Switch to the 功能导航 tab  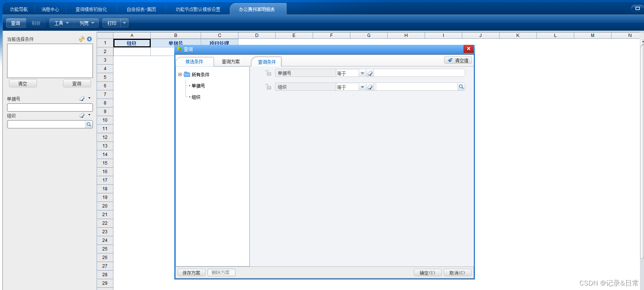[19, 9]
